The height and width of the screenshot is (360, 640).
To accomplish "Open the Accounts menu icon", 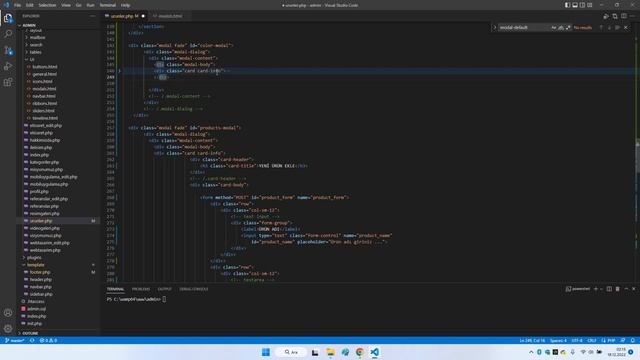I will tap(8, 313).
